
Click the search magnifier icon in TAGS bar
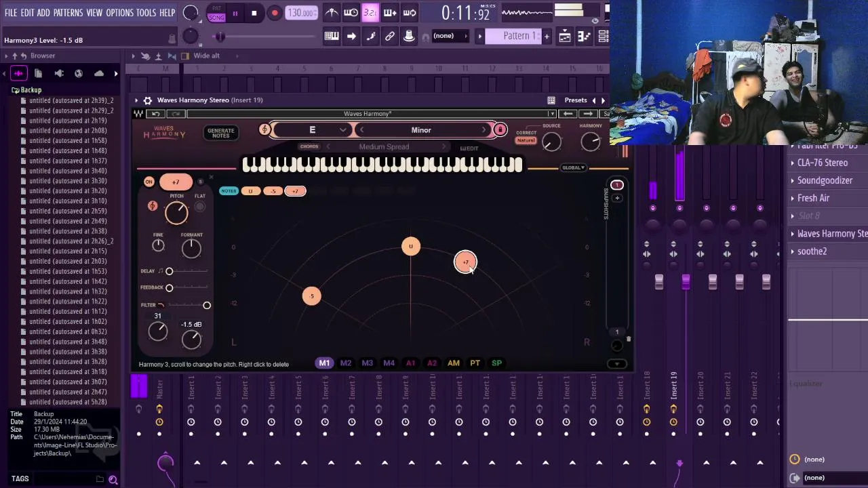tap(113, 480)
